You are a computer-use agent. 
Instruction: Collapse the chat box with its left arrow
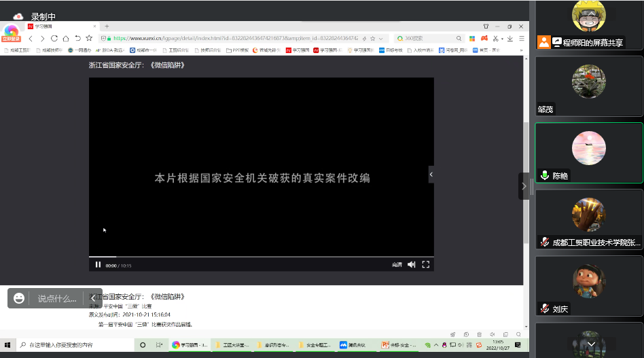[93, 298]
